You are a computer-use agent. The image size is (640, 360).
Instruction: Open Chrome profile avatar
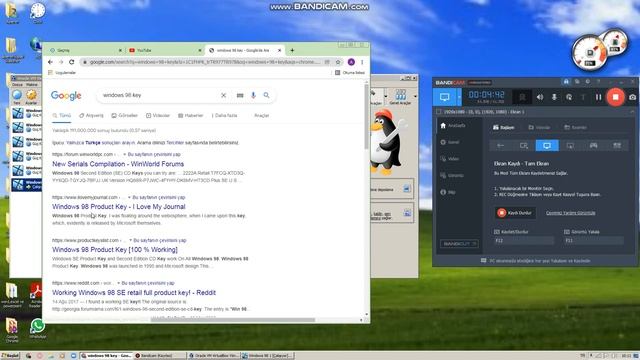click(351, 62)
